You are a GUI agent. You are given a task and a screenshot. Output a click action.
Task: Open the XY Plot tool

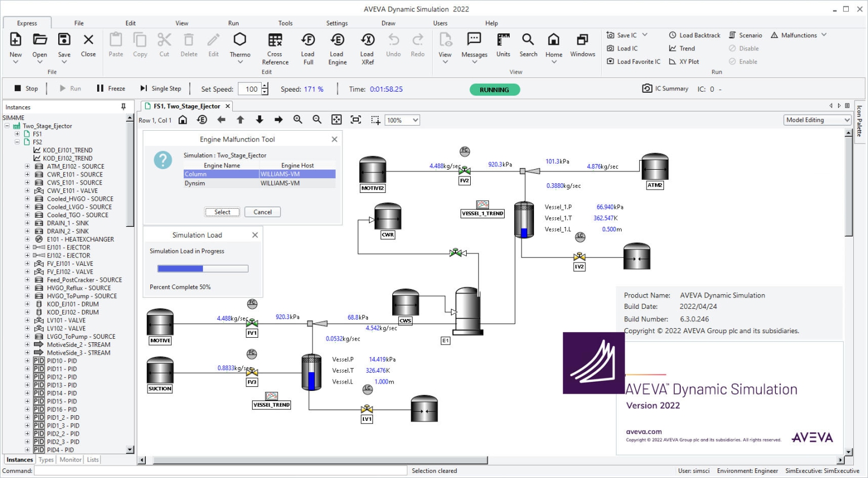[x=686, y=61]
